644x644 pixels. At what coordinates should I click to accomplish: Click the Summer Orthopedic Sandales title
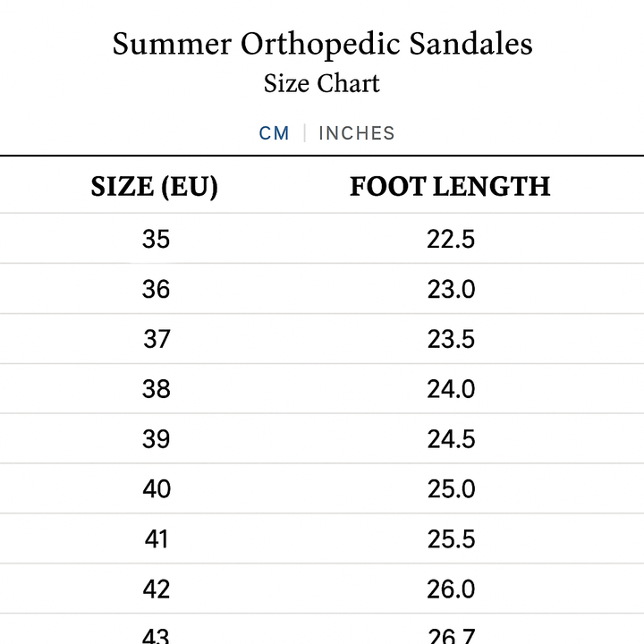point(322,44)
